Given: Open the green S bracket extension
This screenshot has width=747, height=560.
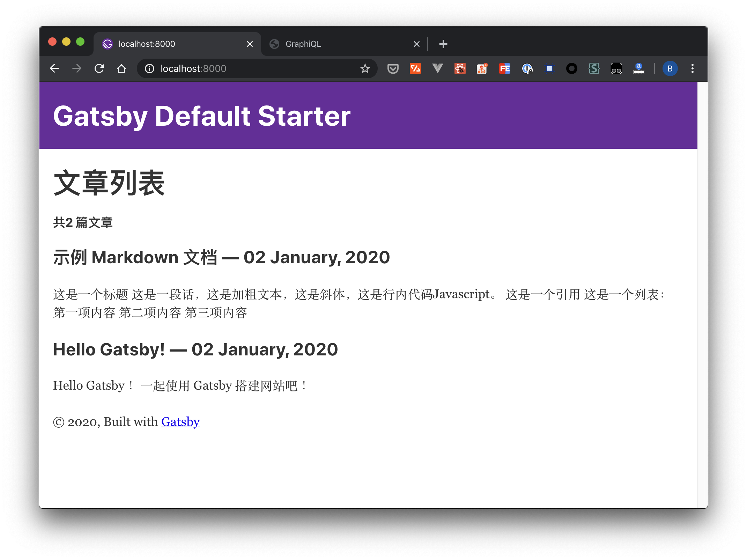Looking at the screenshot, I should (594, 68).
